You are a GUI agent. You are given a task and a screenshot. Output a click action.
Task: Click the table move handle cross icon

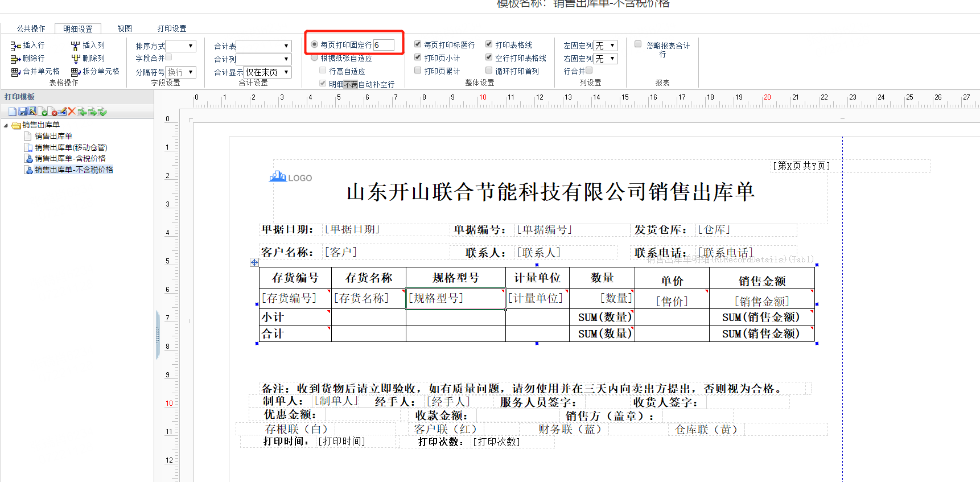254,262
